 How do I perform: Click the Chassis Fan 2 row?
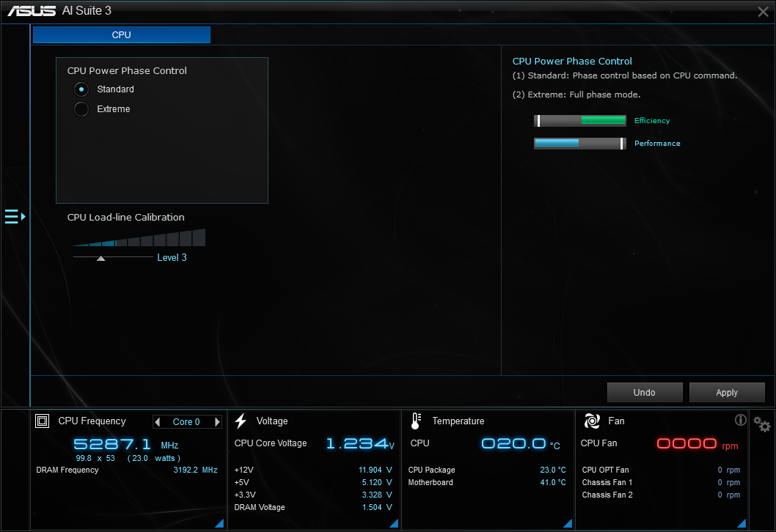click(661, 495)
